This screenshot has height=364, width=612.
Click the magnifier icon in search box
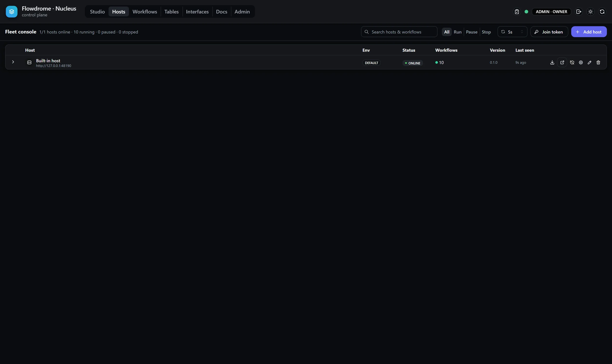(x=366, y=32)
